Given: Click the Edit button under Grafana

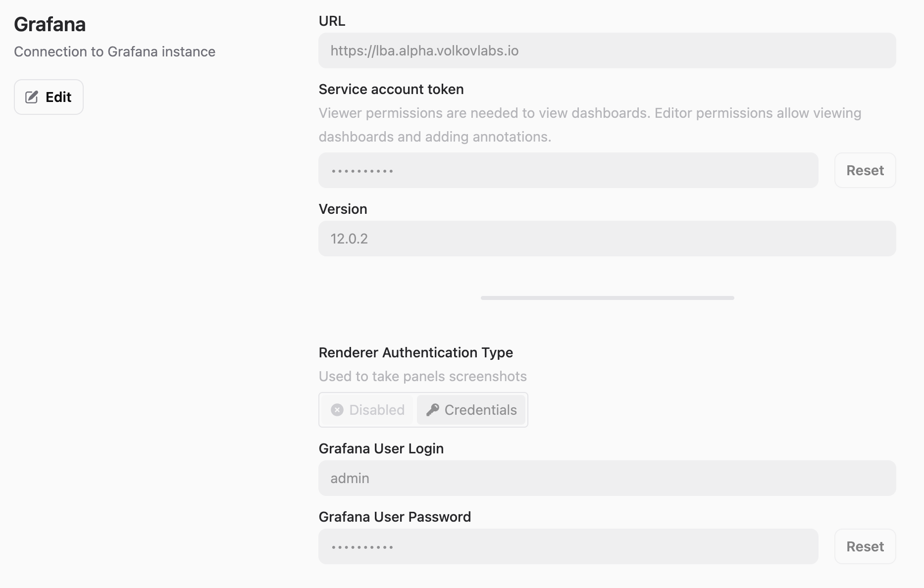Looking at the screenshot, I should [49, 97].
